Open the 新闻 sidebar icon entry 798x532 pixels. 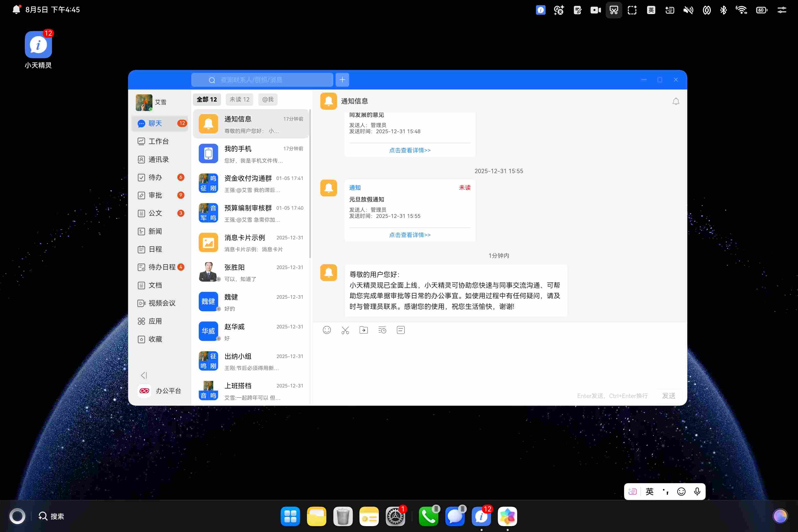(x=141, y=231)
